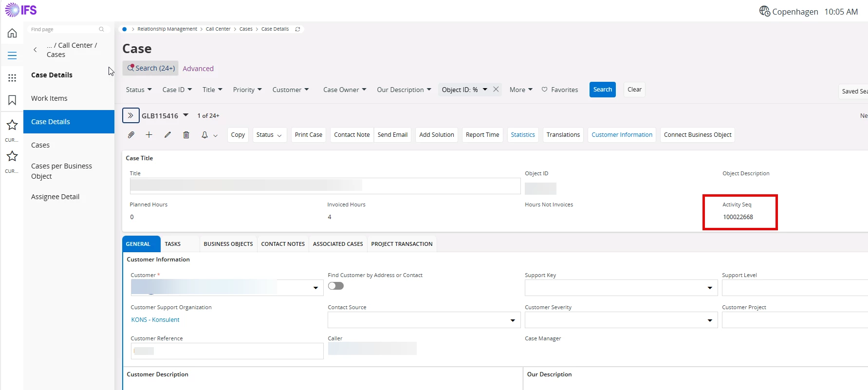Switch to the BUSINESS OBJECTS tab
Image resolution: width=868 pixels, height=390 pixels.
click(228, 244)
